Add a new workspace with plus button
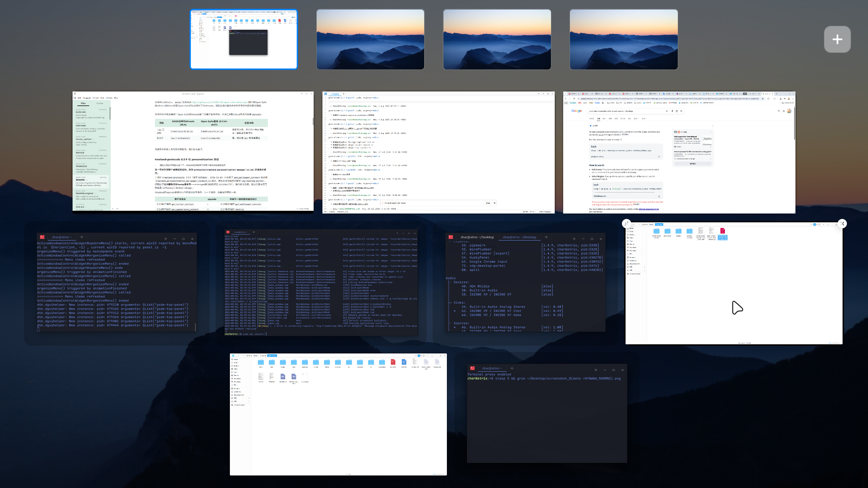868x488 pixels. coord(837,39)
